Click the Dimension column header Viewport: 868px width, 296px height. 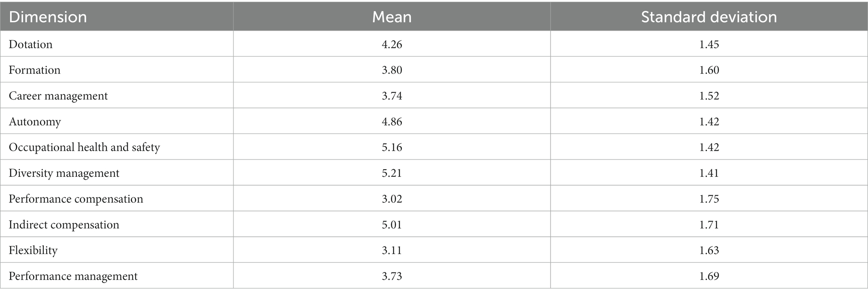tap(48, 17)
